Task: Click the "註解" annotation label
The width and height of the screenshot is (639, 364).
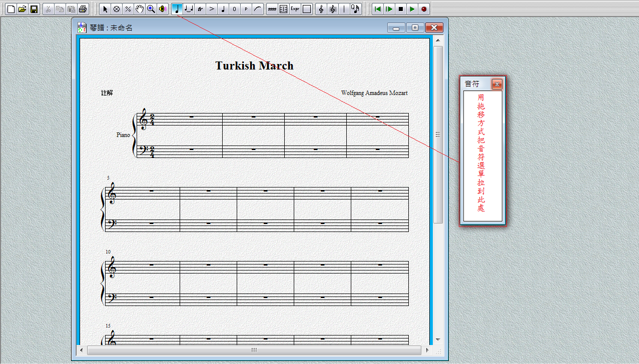Action: point(107,93)
